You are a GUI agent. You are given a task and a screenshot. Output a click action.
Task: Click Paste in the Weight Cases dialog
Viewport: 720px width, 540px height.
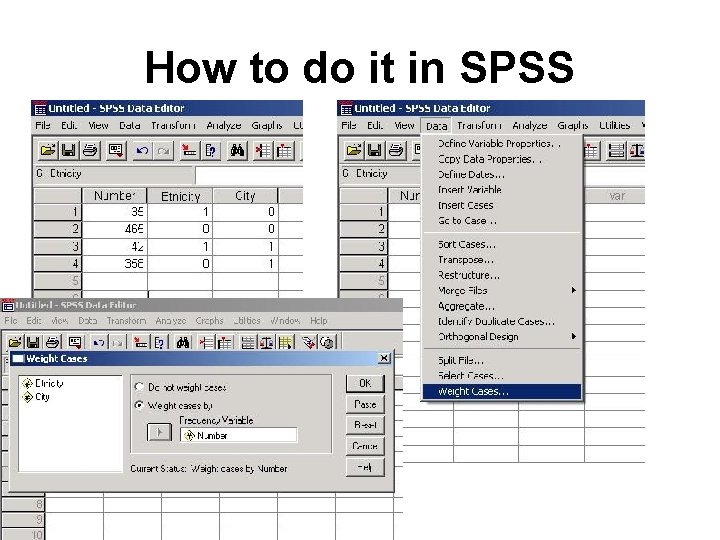(365, 404)
